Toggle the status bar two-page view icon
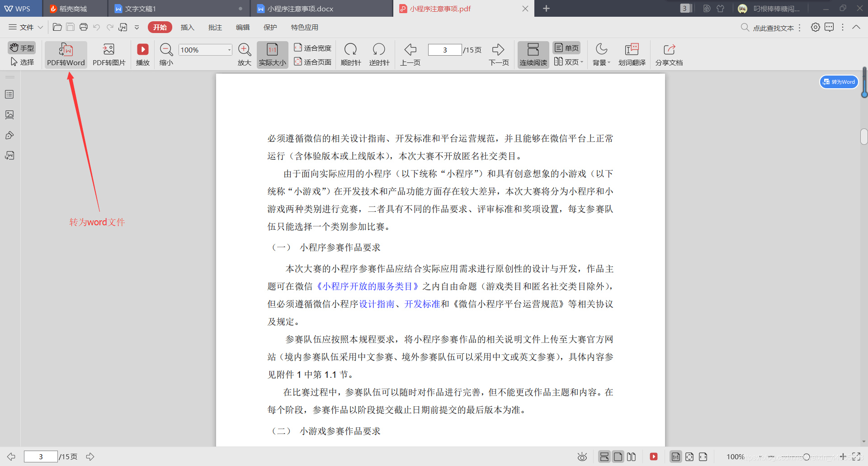868x466 pixels. [x=632, y=456]
